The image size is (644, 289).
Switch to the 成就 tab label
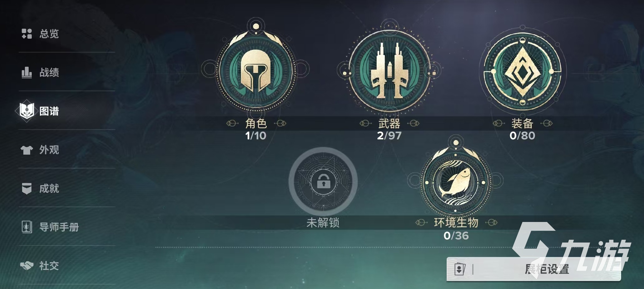point(49,189)
